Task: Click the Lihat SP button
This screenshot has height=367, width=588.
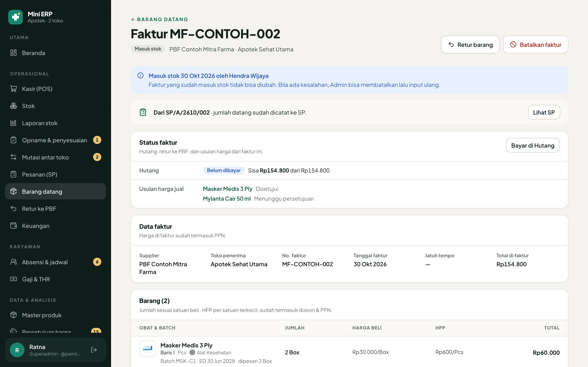Action: tap(544, 112)
